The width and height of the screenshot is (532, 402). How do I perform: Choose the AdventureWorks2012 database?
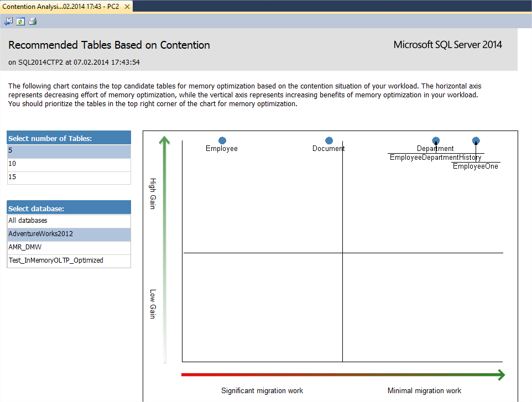(69, 234)
